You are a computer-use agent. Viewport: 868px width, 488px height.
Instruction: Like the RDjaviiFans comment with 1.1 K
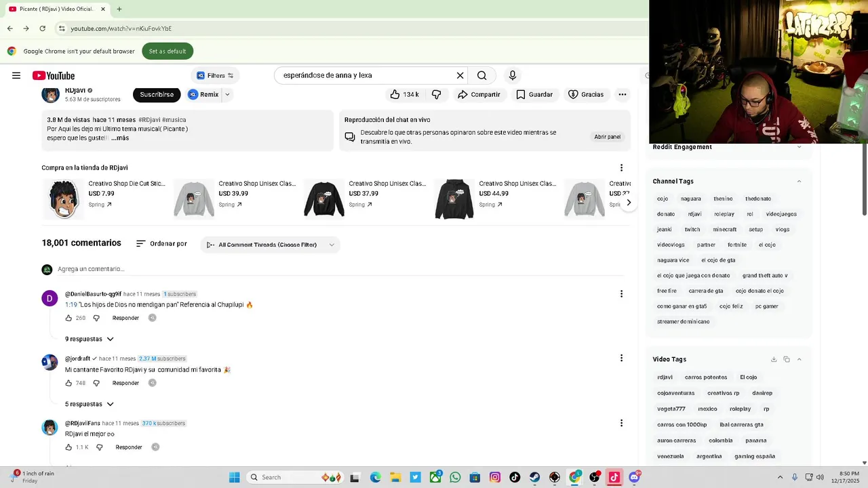(x=68, y=447)
